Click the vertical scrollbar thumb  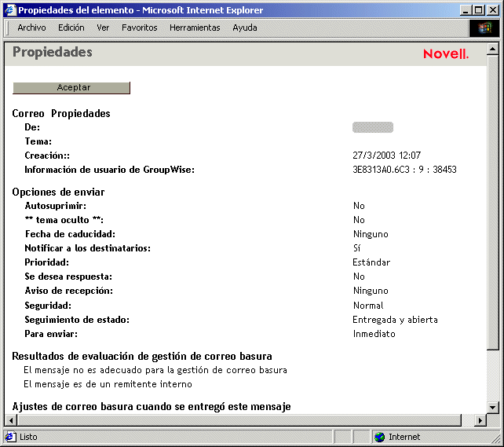(x=492, y=203)
